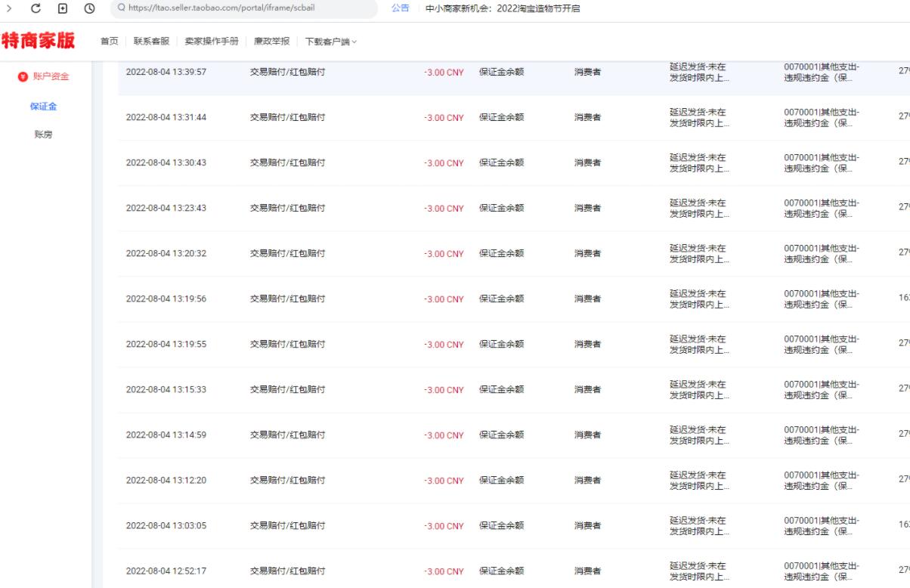The width and height of the screenshot is (910, 588).
Task: Open the 公告 announcement link
Action: [401, 8]
